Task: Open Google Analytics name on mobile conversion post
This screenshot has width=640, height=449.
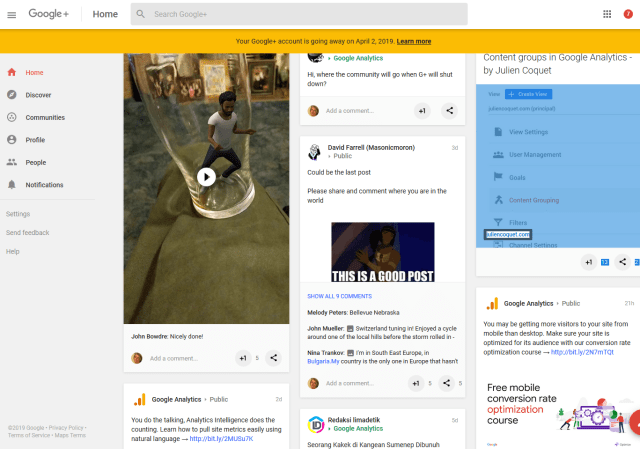Action: [x=528, y=303]
